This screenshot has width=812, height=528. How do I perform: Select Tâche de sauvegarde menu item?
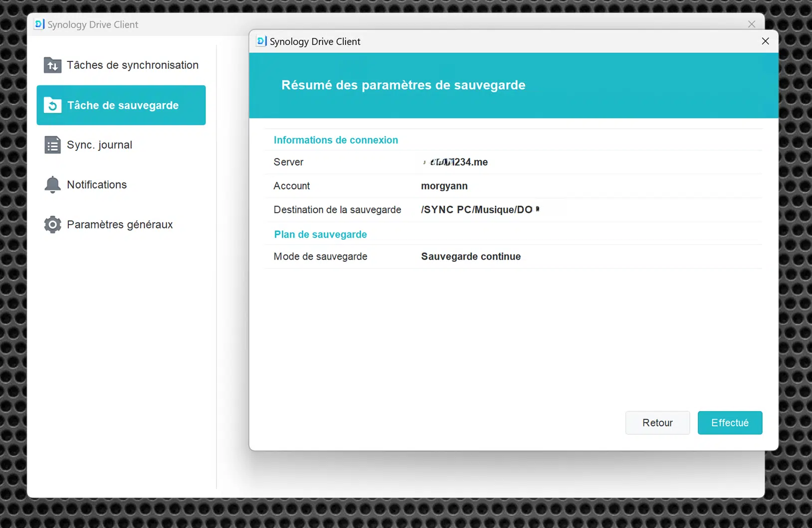[x=121, y=105]
